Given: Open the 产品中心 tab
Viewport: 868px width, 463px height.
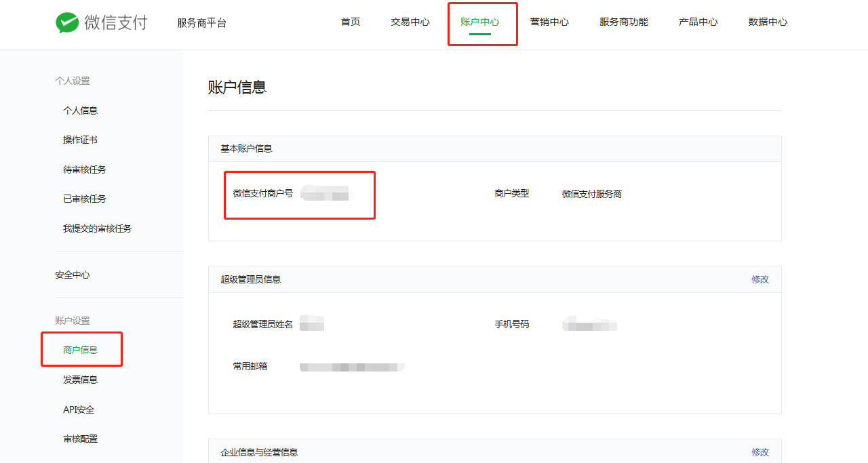Looking at the screenshot, I should pos(698,22).
